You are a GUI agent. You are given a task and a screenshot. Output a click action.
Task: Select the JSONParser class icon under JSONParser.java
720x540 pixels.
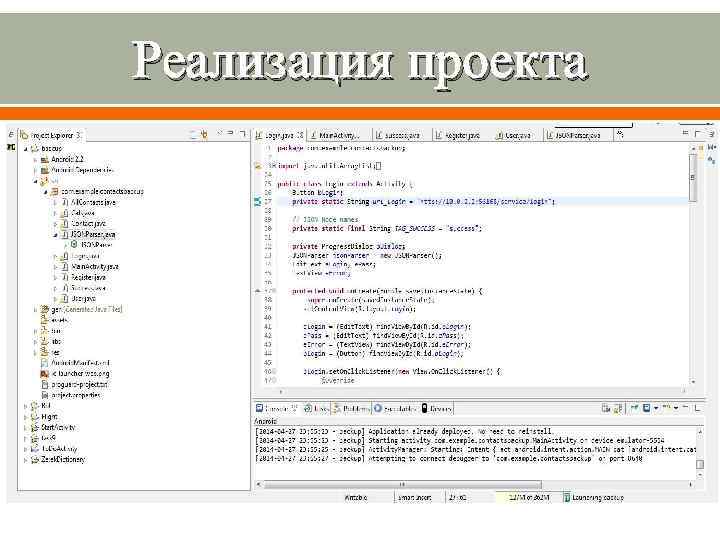pos(74,245)
